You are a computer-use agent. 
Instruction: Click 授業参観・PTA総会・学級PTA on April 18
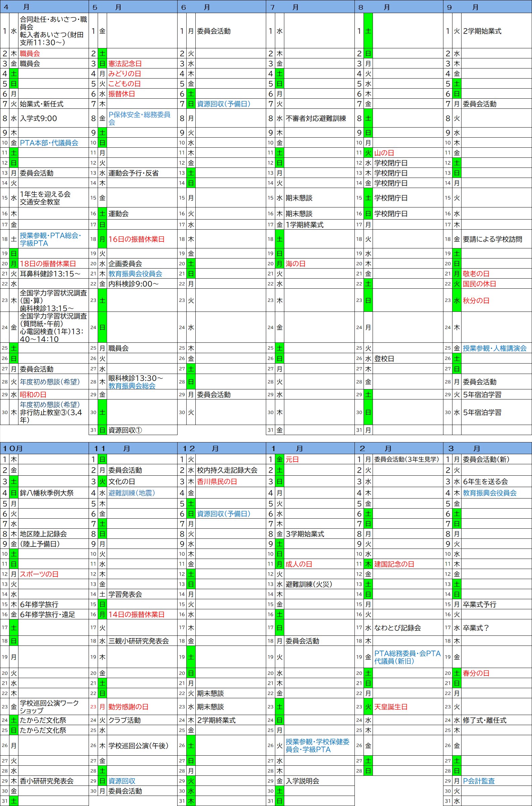(50, 239)
